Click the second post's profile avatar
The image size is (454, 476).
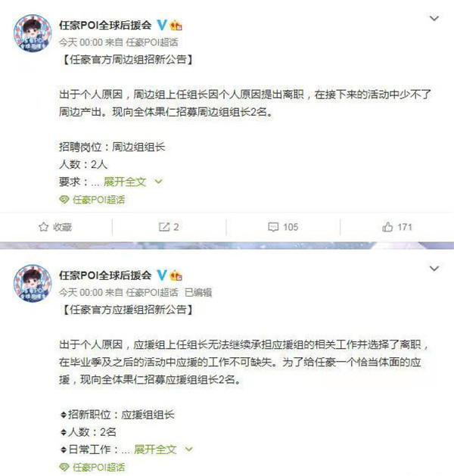pos(33,283)
